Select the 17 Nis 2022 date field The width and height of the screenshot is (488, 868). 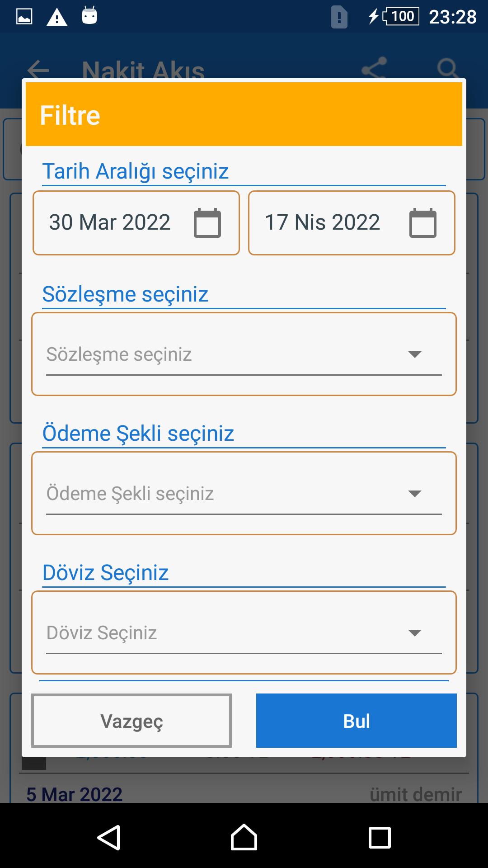click(x=352, y=223)
